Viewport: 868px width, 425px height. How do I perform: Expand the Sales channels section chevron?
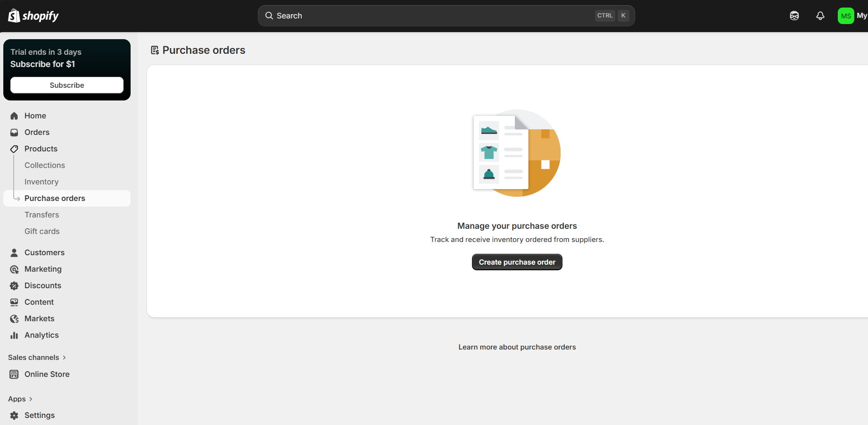coord(64,358)
